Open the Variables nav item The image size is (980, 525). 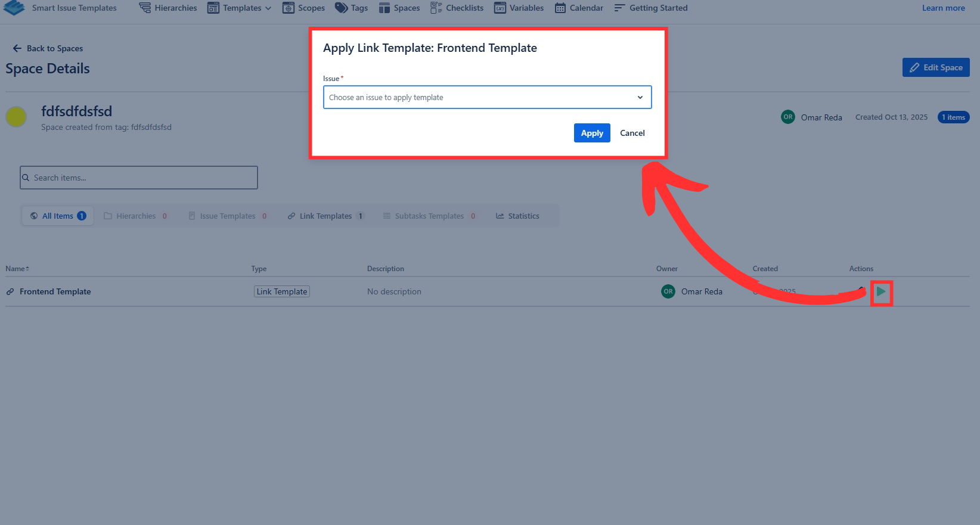click(x=519, y=8)
